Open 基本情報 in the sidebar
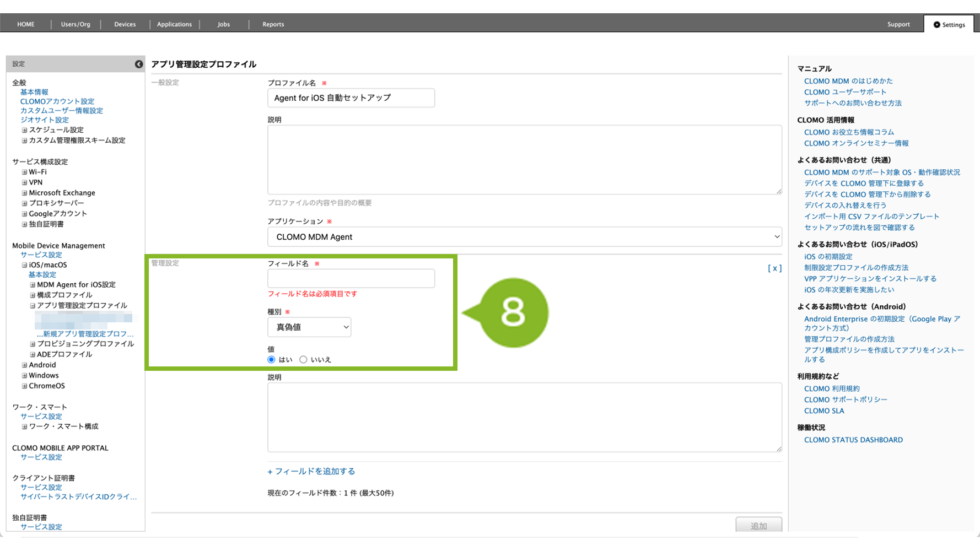This screenshot has width=980, height=551. point(34,92)
